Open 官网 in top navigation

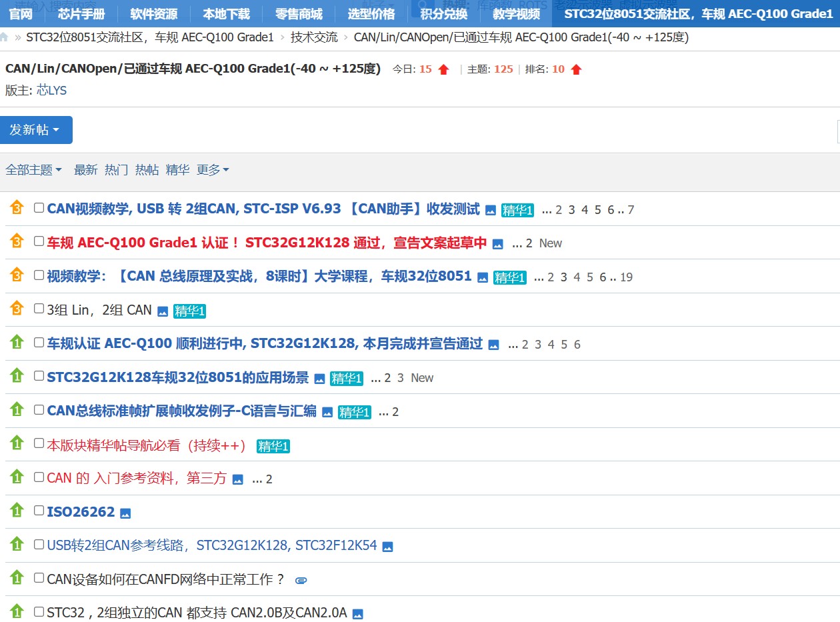21,13
